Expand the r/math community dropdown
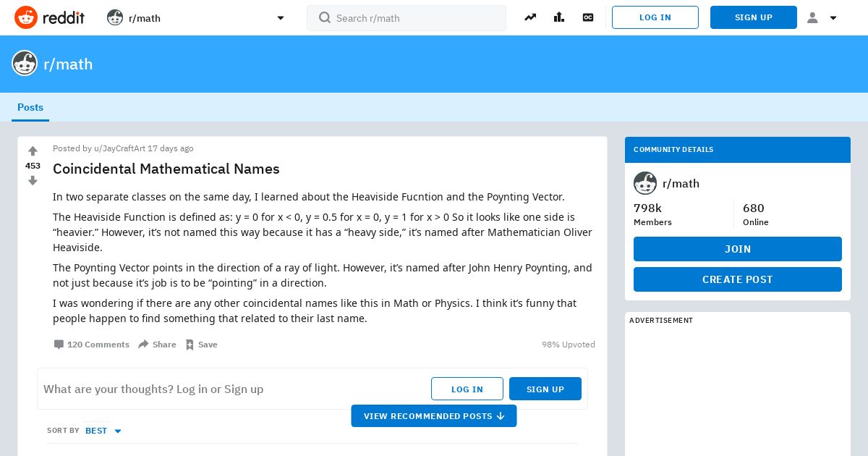Screen dimensions: 868x456 tap(281, 18)
